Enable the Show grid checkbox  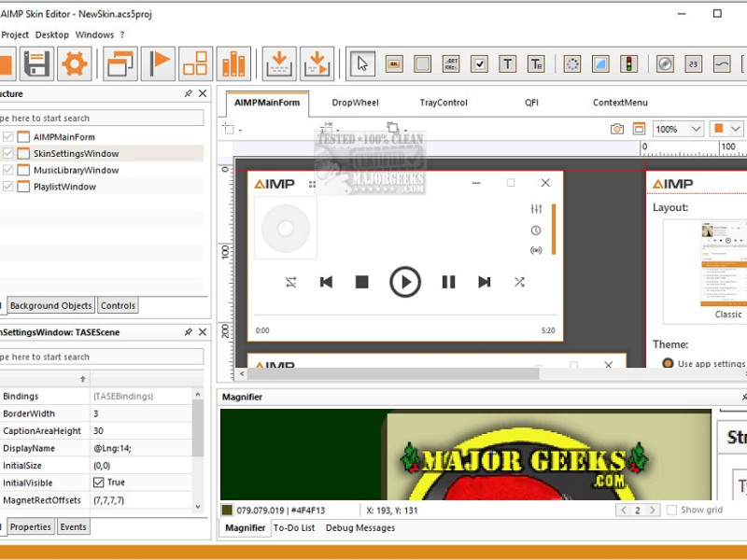(x=671, y=510)
